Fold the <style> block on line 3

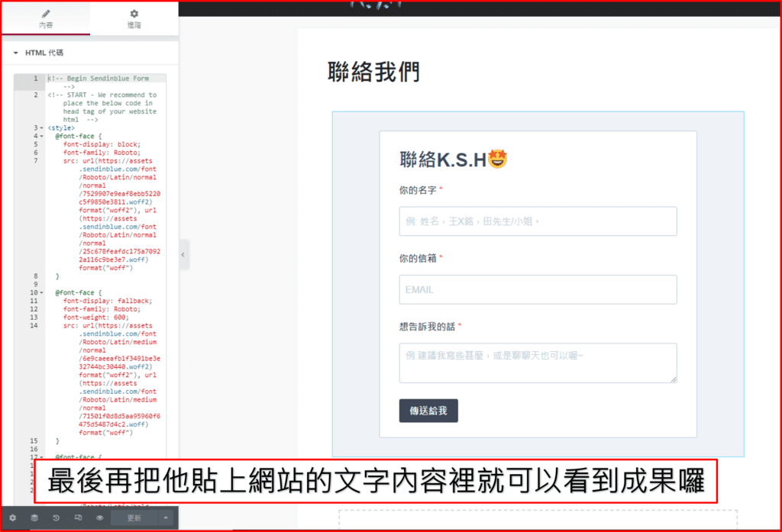(41, 128)
